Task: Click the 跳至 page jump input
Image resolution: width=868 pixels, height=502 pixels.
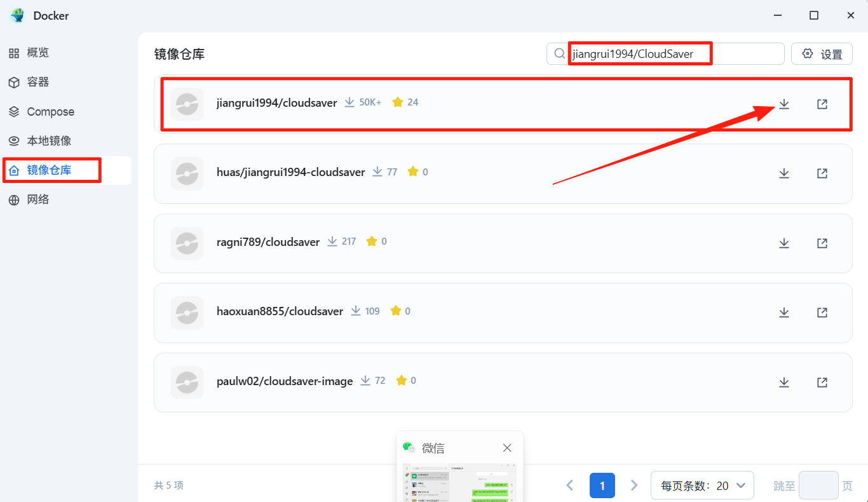Action: click(x=818, y=485)
